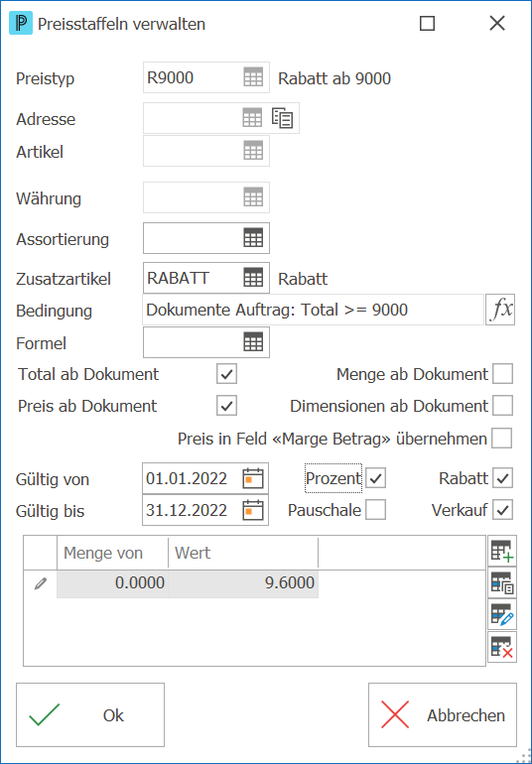Select the Menge von cell 0.0000
The image size is (532, 764).
(112, 583)
